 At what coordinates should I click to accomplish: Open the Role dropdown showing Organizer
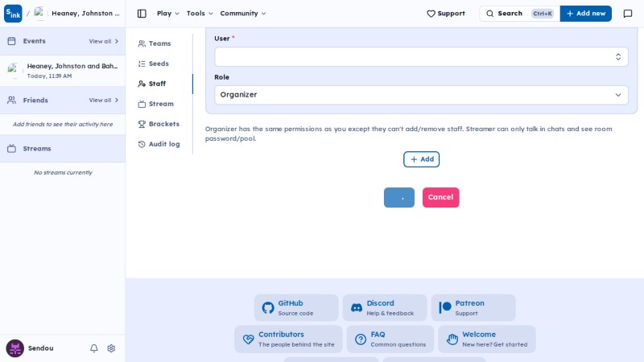[x=421, y=95]
